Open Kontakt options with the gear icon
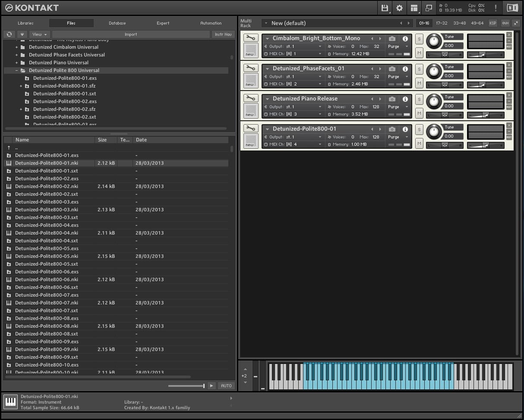This screenshot has width=524, height=420. pos(399,8)
